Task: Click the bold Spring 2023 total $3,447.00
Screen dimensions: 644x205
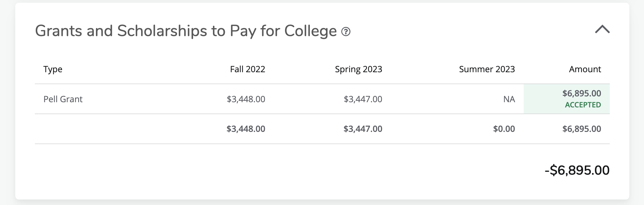Action: click(x=363, y=129)
